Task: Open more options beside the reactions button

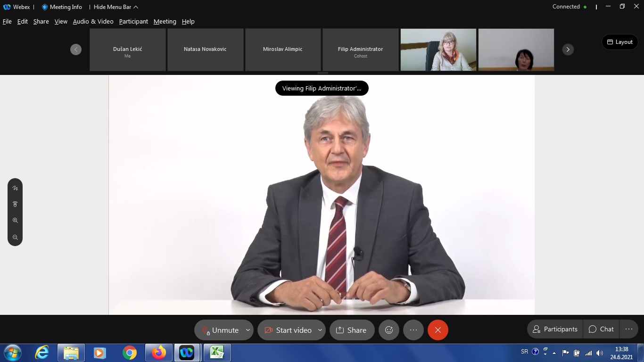Action: pos(413,330)
